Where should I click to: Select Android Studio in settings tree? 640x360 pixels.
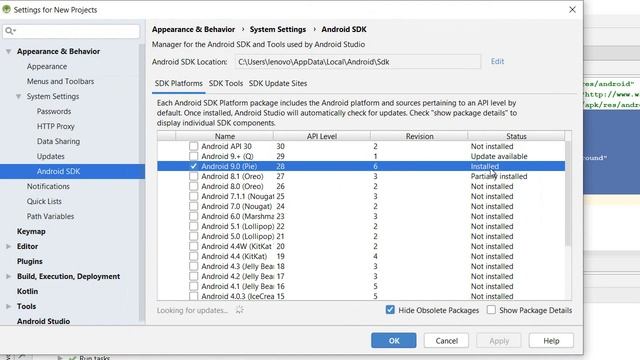tap(43, 321)
